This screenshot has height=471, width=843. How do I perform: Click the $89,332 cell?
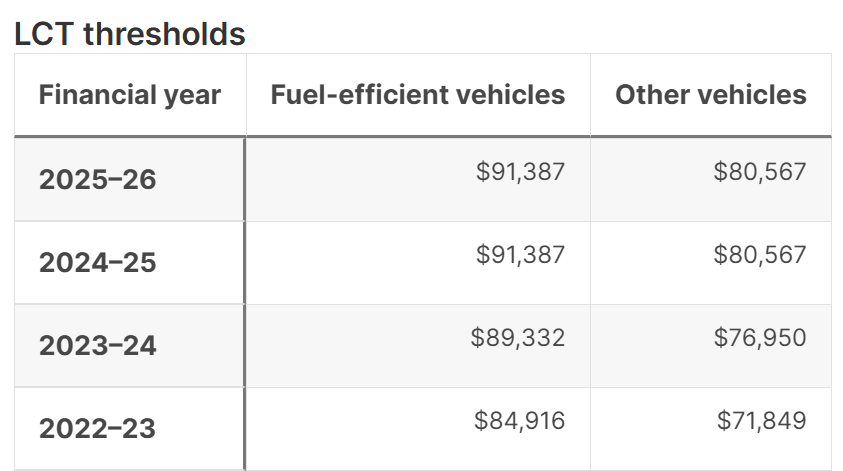[x=518, y=338]
